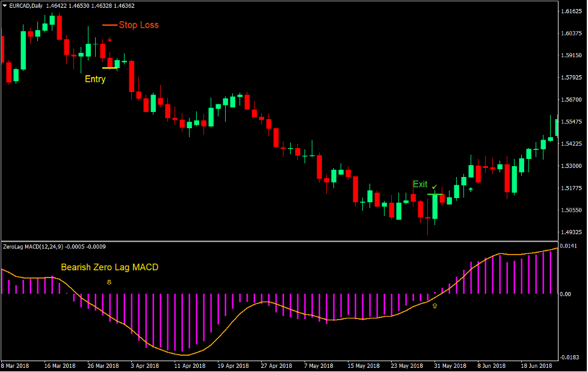Click the Exit text annotation
This screenshot has height=372, width=588.
[x=420, y=184]
